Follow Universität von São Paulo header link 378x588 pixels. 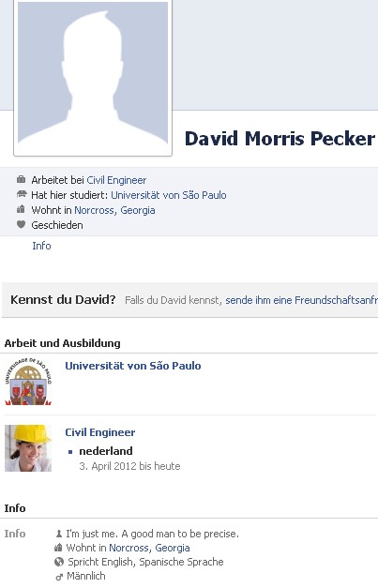click(x=169, y=195)
